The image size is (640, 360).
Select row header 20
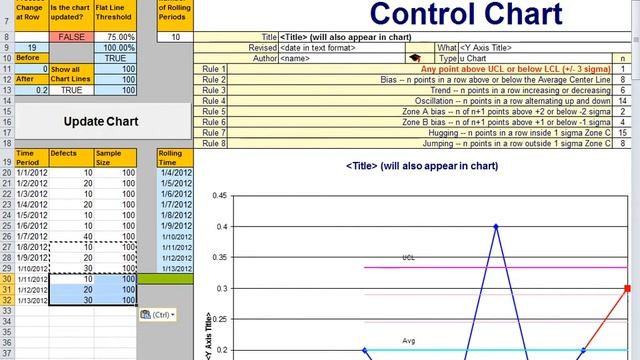(7, 173)
